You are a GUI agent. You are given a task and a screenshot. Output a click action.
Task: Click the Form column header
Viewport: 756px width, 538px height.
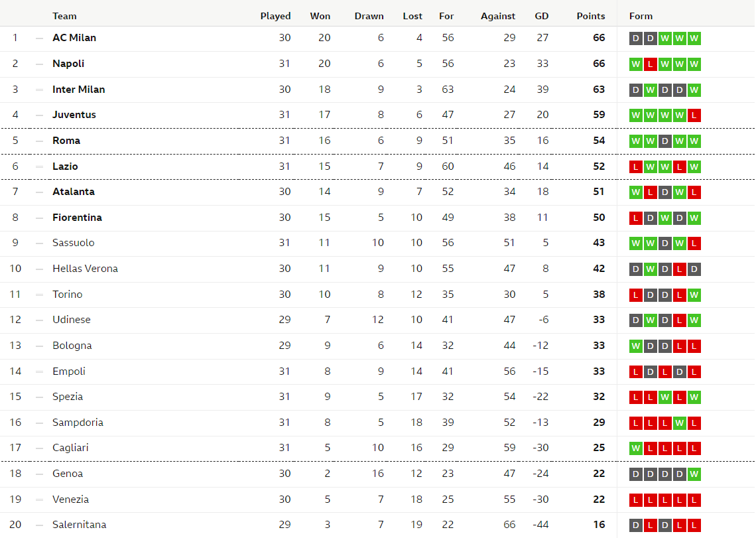641,16
